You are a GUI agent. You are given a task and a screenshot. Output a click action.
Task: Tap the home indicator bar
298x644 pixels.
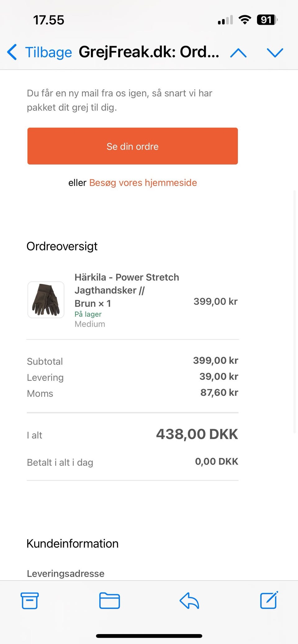click(149, 636)
